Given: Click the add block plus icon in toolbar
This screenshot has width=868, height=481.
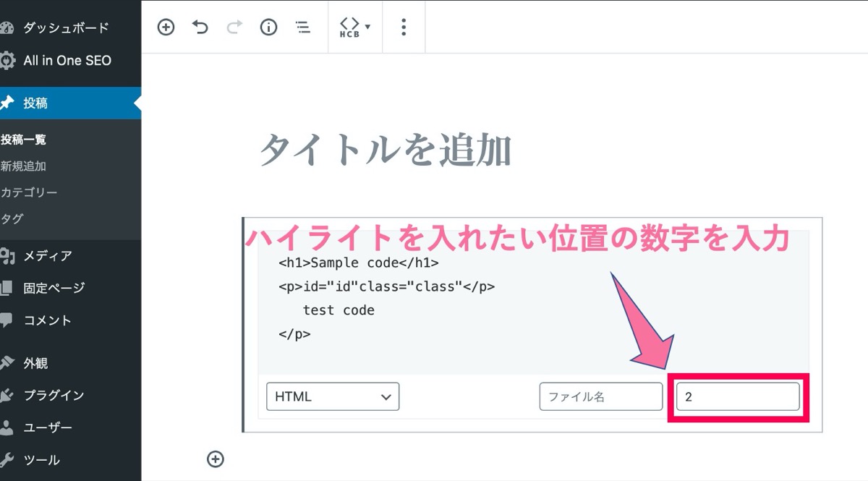Looking at the screenshot, I should tap(166, 27).
